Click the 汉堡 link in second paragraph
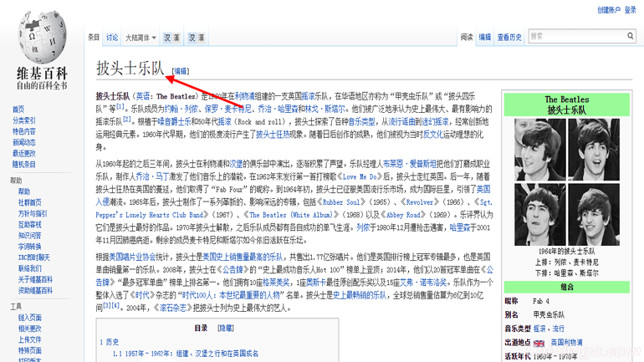This screenshot has width=644, height=362. pos(236,164)
